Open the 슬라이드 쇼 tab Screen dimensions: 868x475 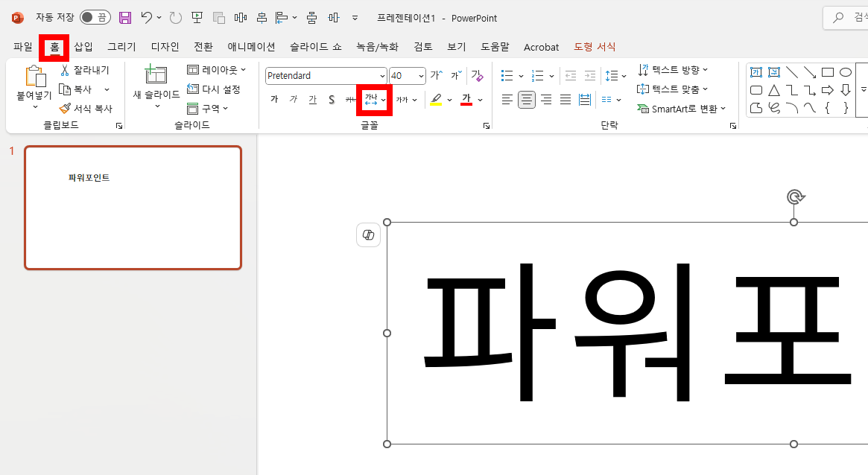[x=316, y=47]
